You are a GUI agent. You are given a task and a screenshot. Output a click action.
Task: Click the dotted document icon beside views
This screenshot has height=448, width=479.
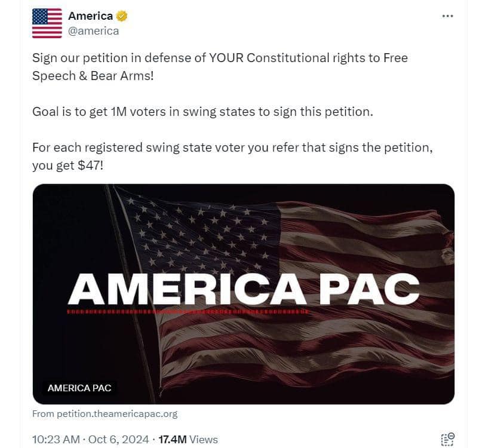pyautogui.click(x=447, y=439)
